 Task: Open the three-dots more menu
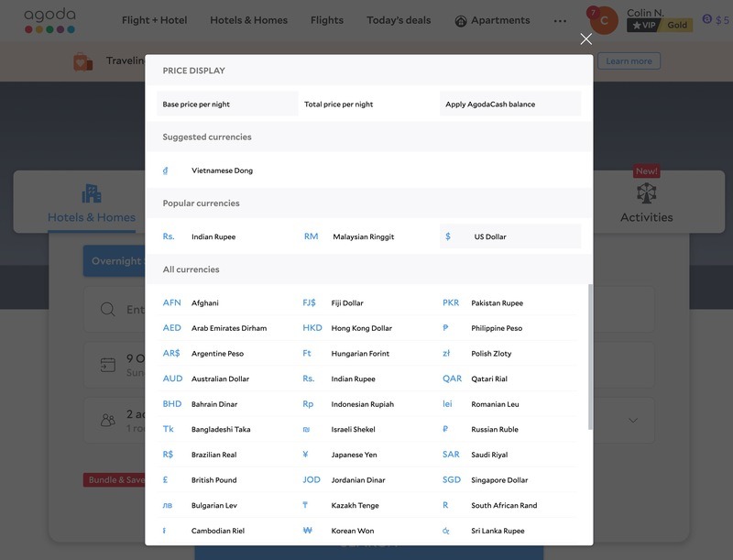click(561, 20)
